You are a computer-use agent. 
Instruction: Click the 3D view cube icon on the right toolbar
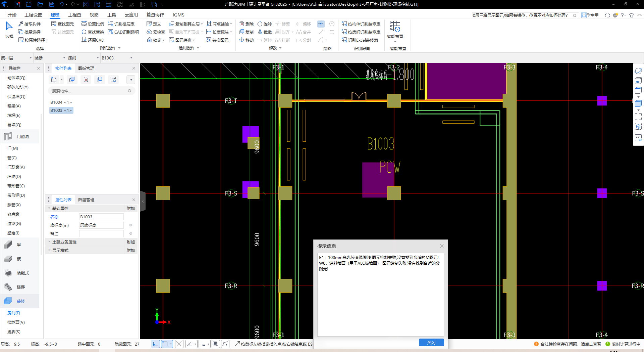[638, 81]
